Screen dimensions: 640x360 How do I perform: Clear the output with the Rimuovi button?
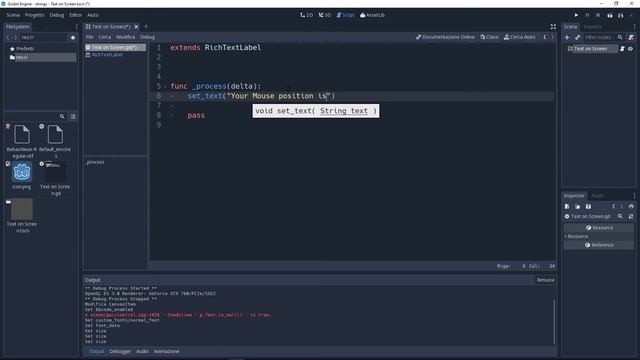tap(545, 280)
